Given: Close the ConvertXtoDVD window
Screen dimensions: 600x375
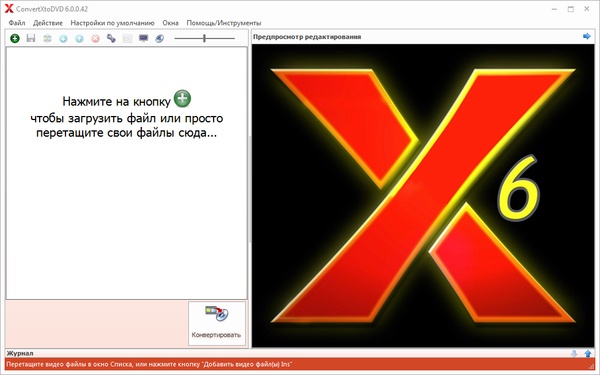Looking at the screenshot, I should pyautogui.click(x=587, y=9).
